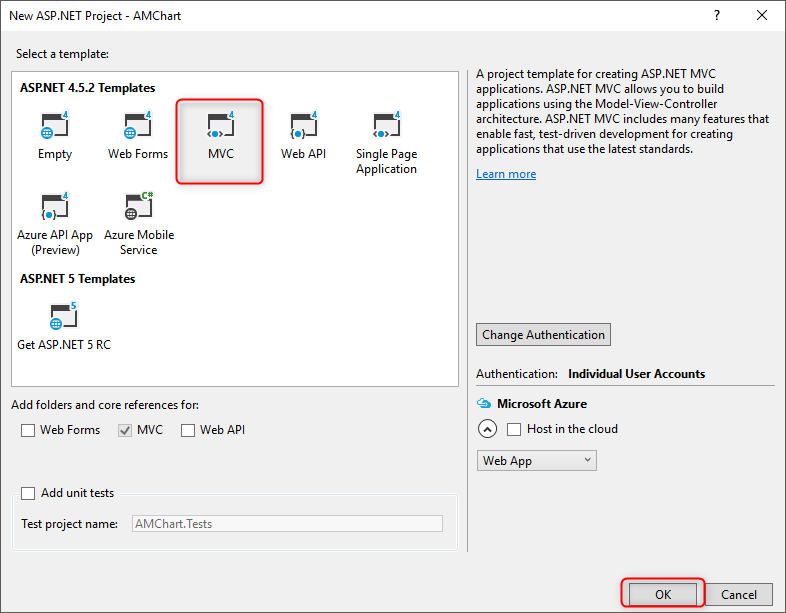Toggle MVC core references checkbox
The width and height of the screenshot is (786, 613).
(125, 430)
